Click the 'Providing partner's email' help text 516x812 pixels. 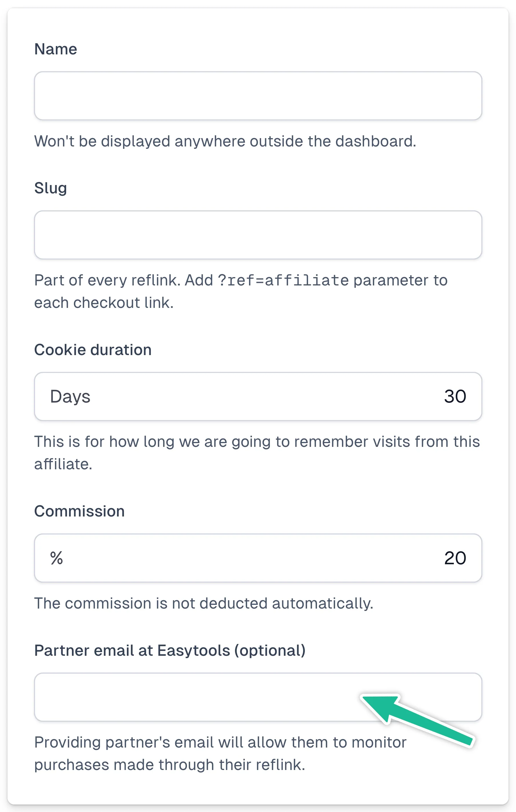tap(220, 754)
